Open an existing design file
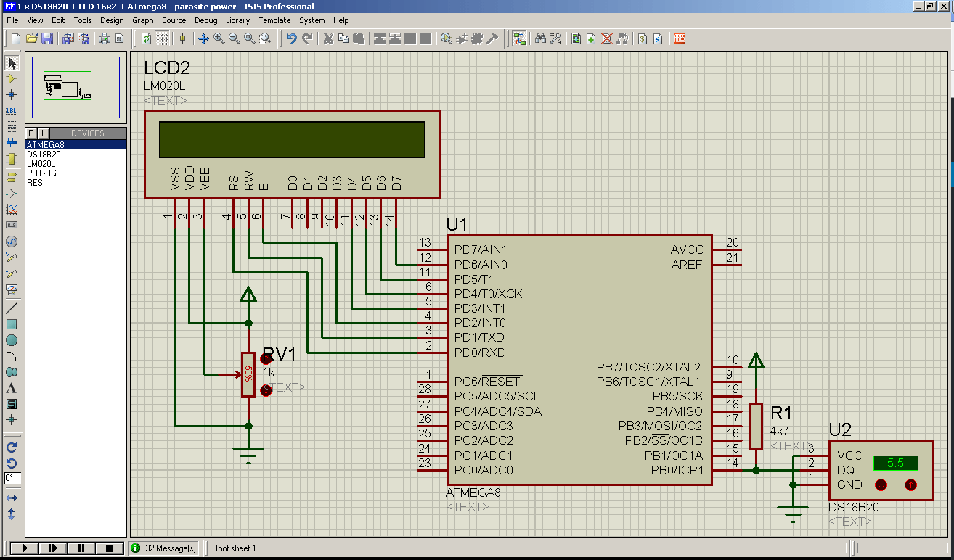The height and width of the screenshot is (560, 954). click(31, 38)
